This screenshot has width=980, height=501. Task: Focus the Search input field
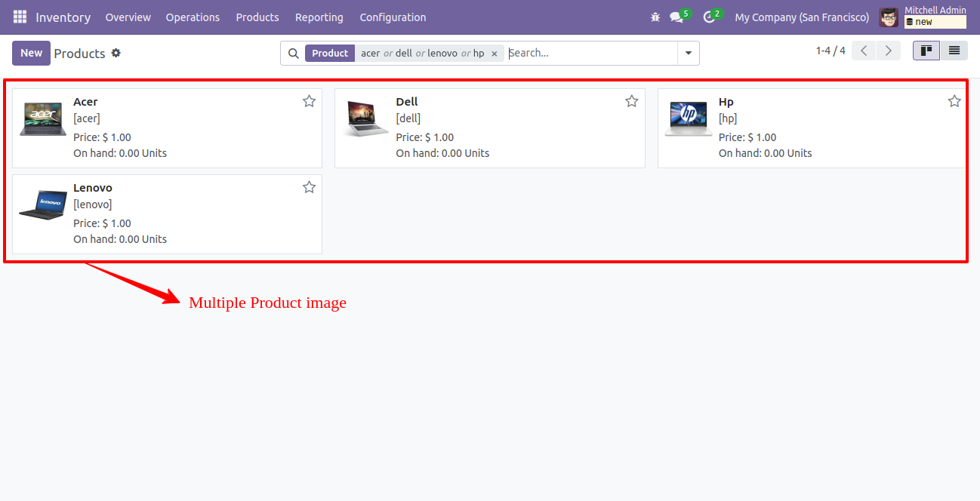tap(591, 53)
